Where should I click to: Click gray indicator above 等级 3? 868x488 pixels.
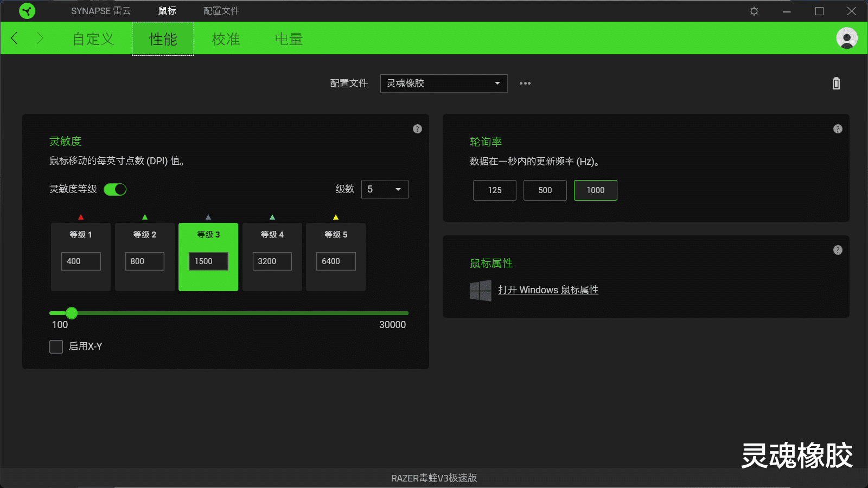[208, 217]
